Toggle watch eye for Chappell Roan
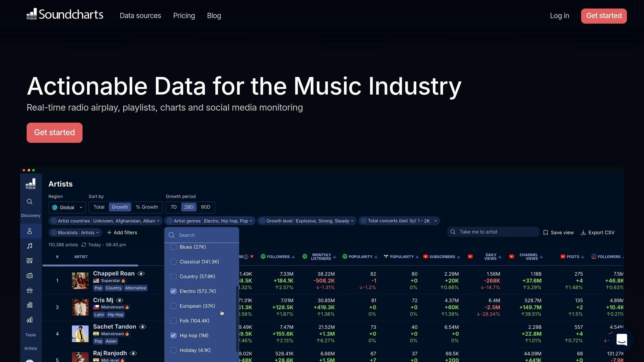This screenshot has height=362, width=644. click(141, 274)
